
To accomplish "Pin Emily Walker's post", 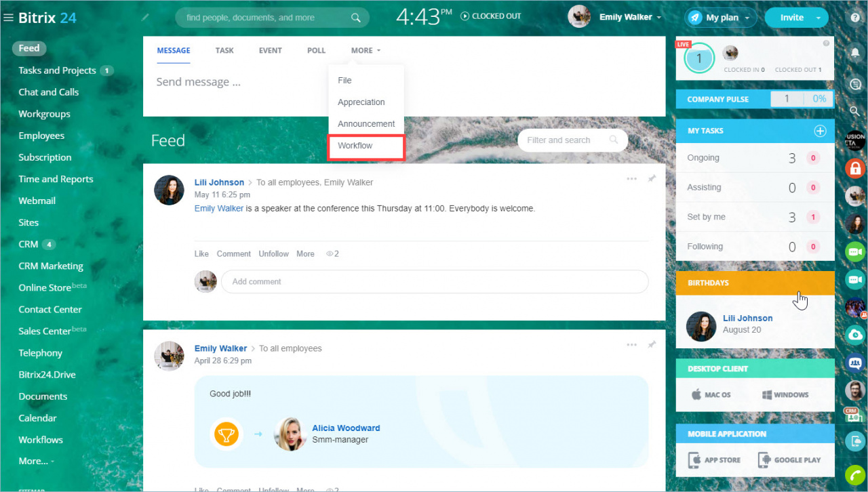I will click(x=652, y=345).
